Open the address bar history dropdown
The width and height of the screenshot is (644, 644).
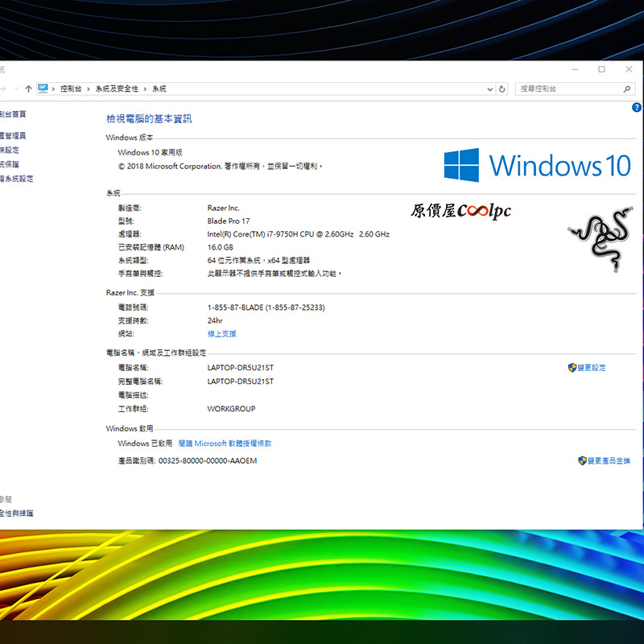490,89
